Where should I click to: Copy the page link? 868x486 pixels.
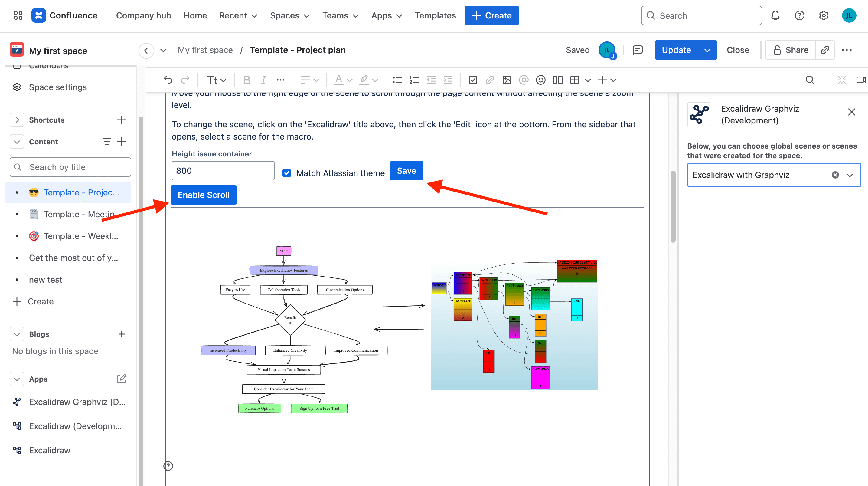pyautogui.click(x=824, y=50)
